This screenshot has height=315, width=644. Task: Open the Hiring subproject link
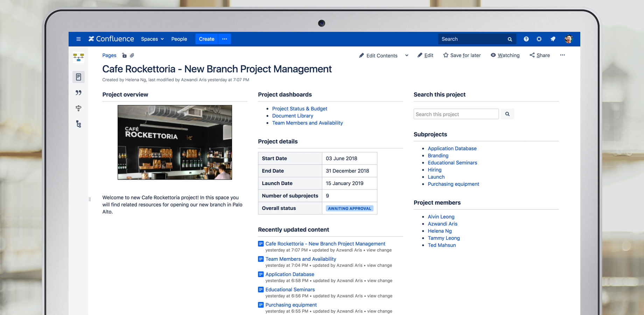(434, 170)
